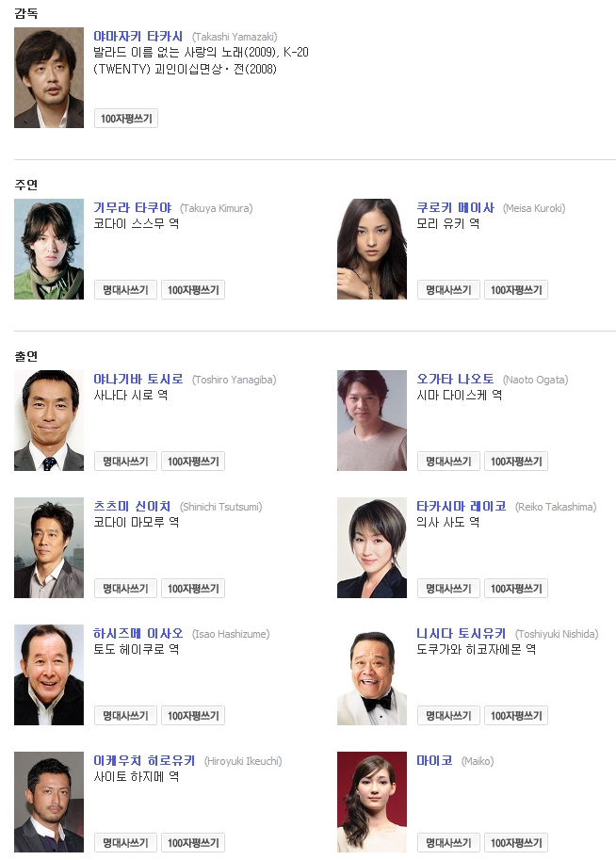Click 명대사쓰기 button under Takuya Kimura
616x860 pixels.
[x=125, y=289]
